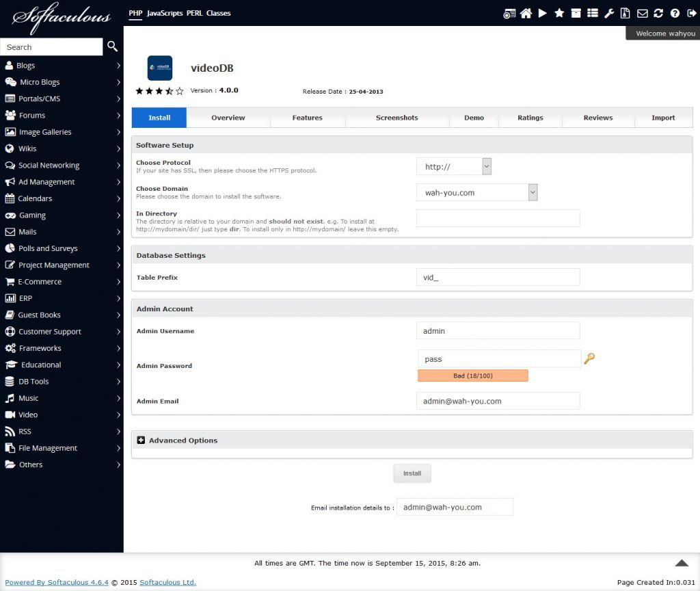Select JavaScripts in the top menu
This screenshot has height=591, width=700.
point(165,13)
